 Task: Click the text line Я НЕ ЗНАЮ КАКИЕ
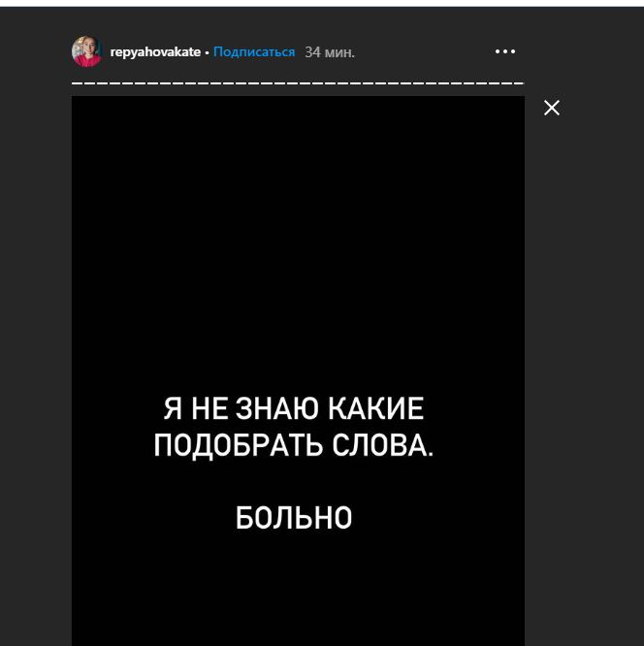coord(294,408)
